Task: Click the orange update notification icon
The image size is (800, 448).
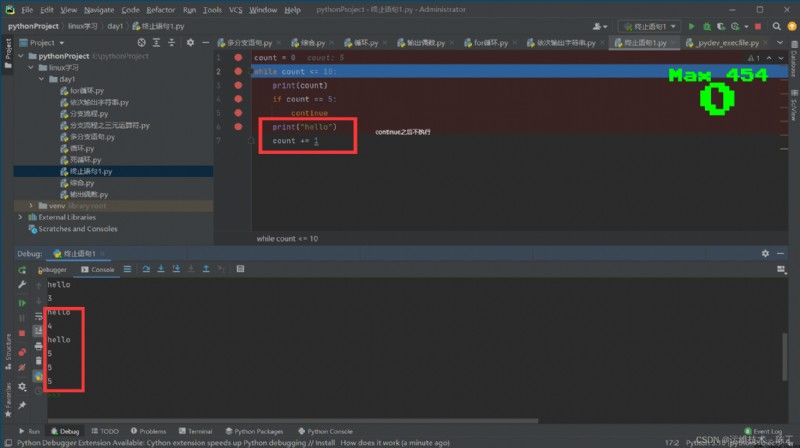Action: (x=792, y=26)
